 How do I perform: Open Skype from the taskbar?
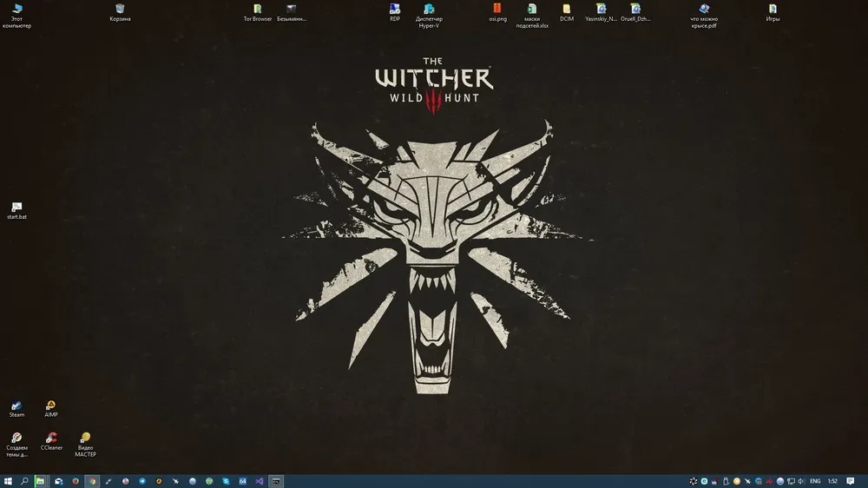(x=226, y=481)
